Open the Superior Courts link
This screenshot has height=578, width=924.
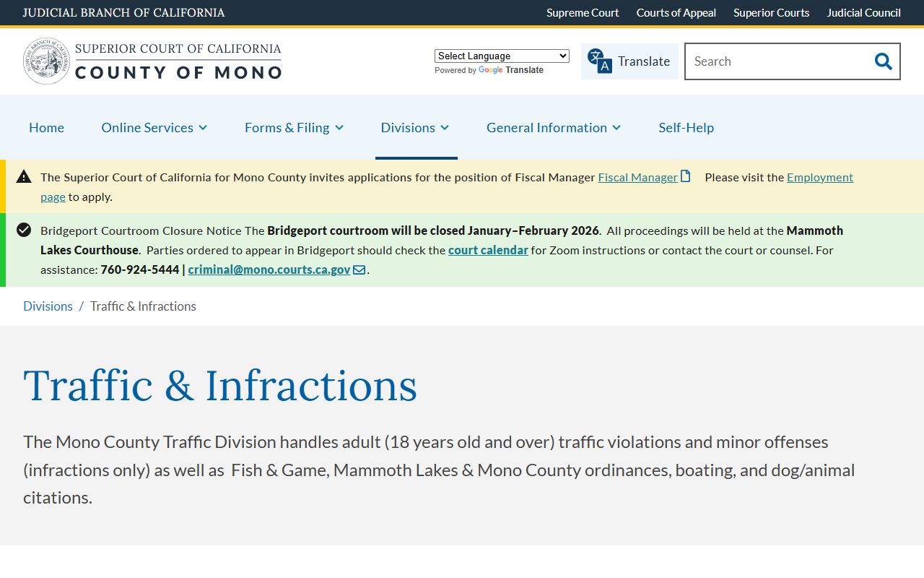[771, 12]
